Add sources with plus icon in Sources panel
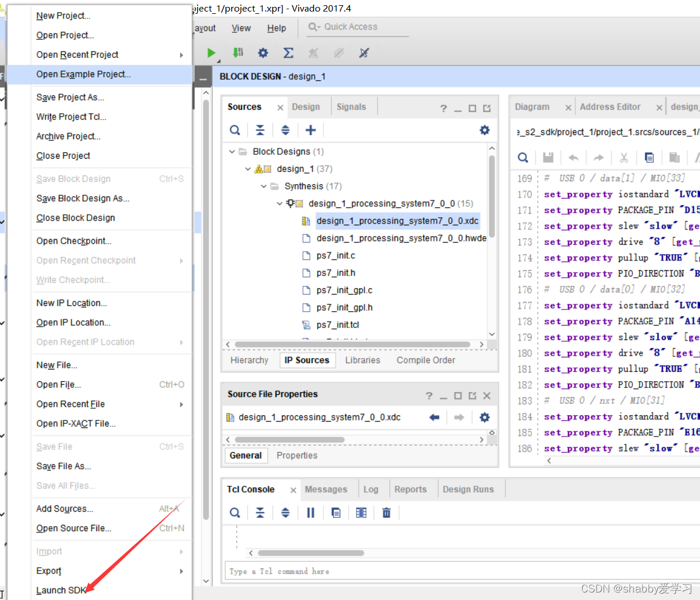Screen dimensions: 700x600 pyautogui.click(x=311, y=130)
